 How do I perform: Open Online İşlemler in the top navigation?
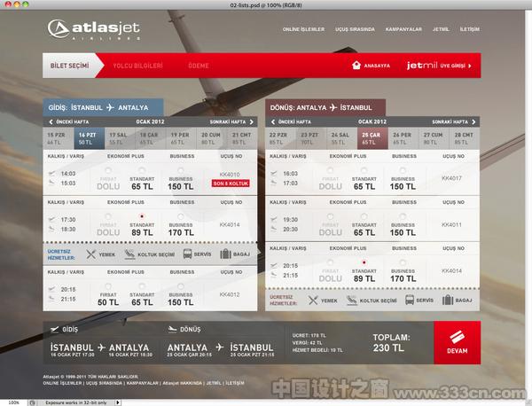point(303,29)
